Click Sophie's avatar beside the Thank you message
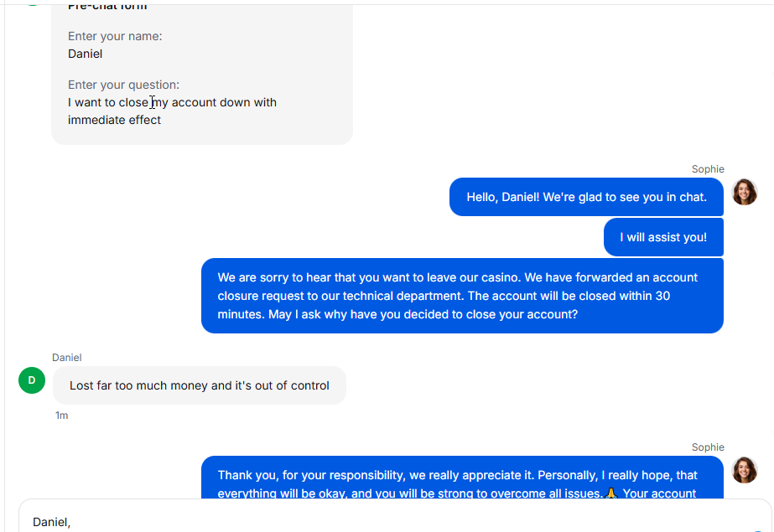This screenshot has width=774, height=532. point(745,470)
